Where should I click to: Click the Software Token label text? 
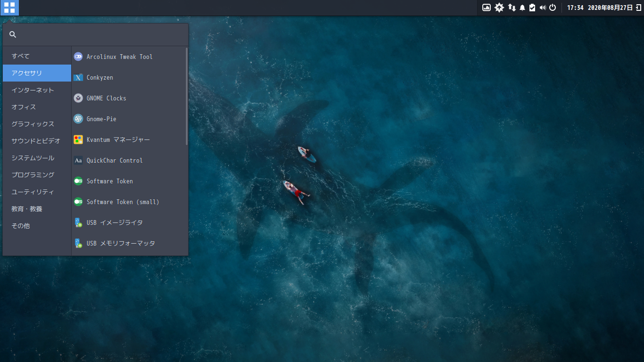pos(110,181)
